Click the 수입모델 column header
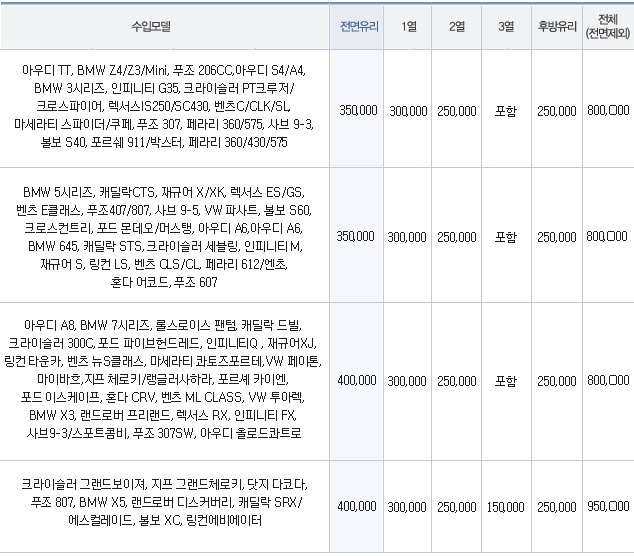634x556 pixels. pos(151,27)
